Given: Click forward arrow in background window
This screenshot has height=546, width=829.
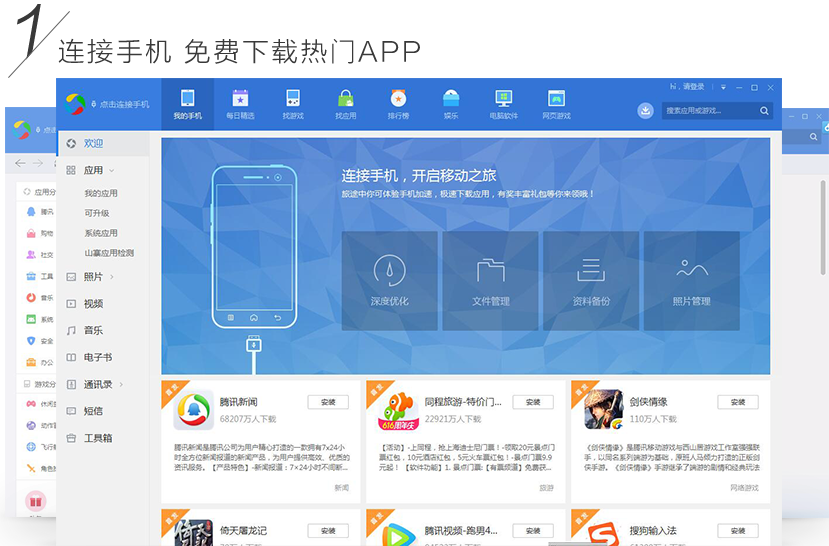Looking at the screenshot, I should pyautogui.click(x=38, y=163).
